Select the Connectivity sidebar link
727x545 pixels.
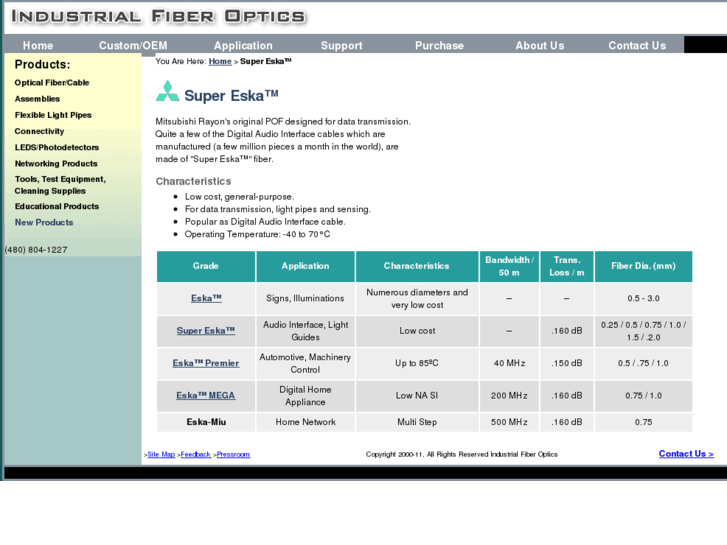point(39,131)
